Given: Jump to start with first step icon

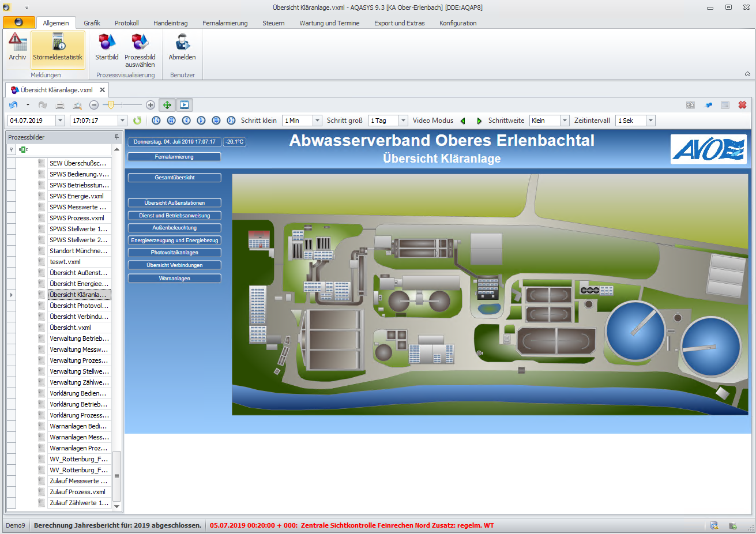Looking at the screenshot, I should pos(156,121).
